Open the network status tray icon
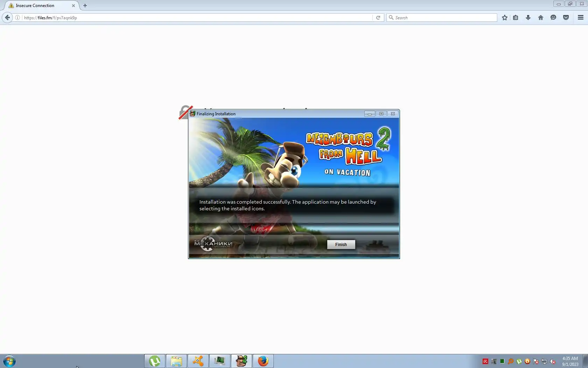 tap(544, 361)
